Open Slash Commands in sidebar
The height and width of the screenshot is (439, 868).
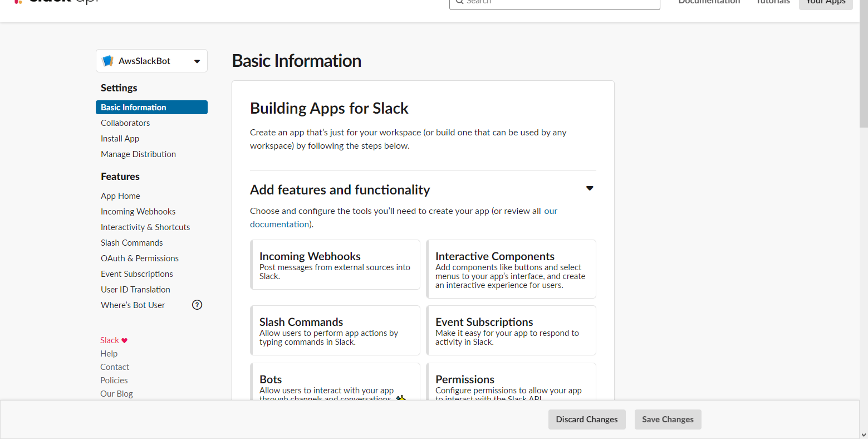click(x=132, y=242)
